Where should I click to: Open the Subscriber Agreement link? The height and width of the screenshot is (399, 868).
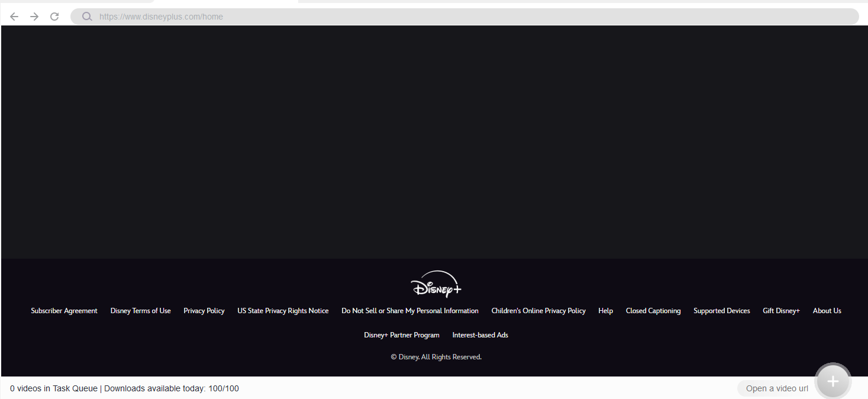point(64,311)
